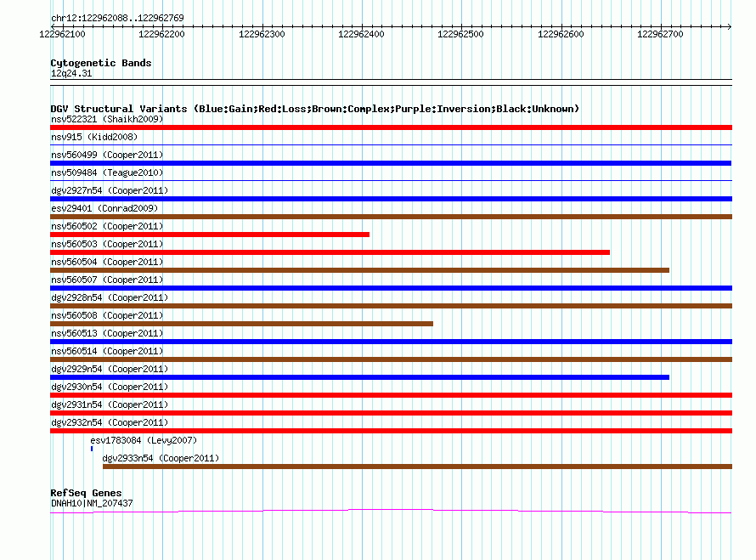Select the nsv522321 (Shaikh2009) label
This screenshot has width=756, height=560.
(107, 119)
